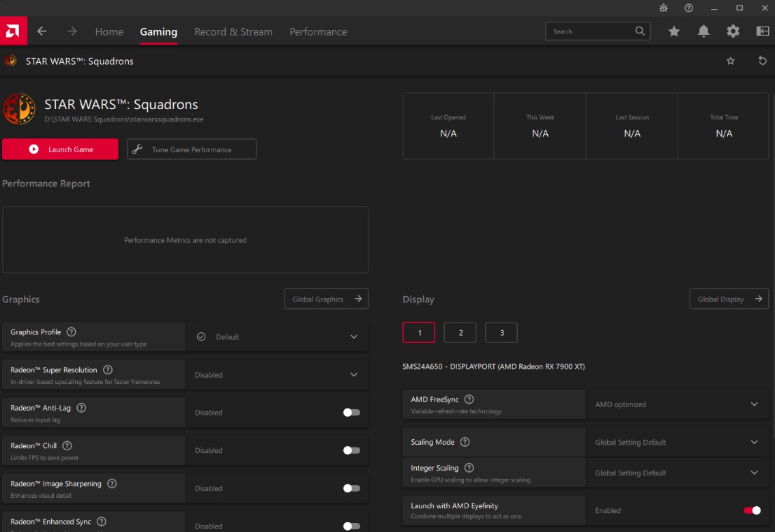Open the help question-mark icon in title bar

pos(688,8)
